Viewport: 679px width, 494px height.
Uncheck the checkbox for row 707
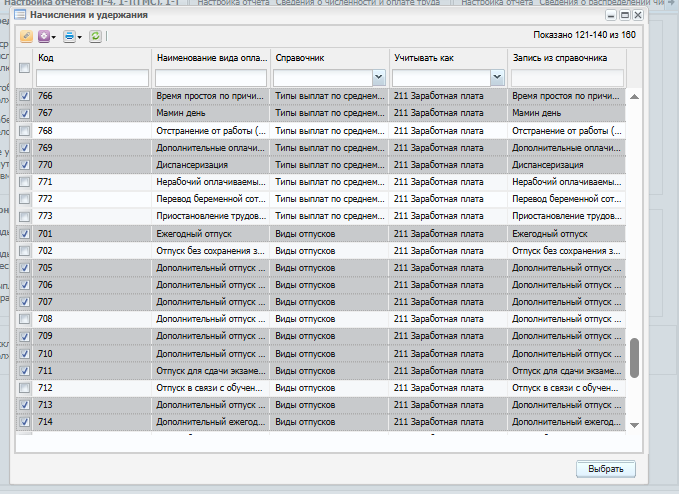(25, 302)
